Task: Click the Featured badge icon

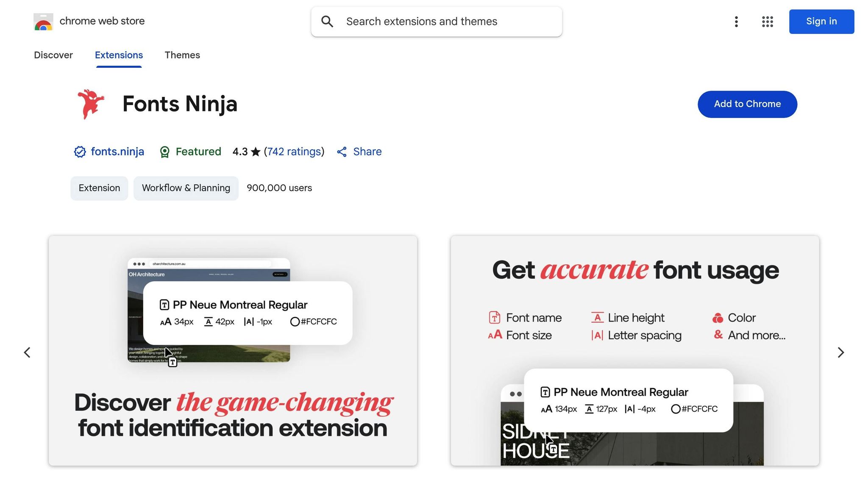Action: click(x=164, y=152)
